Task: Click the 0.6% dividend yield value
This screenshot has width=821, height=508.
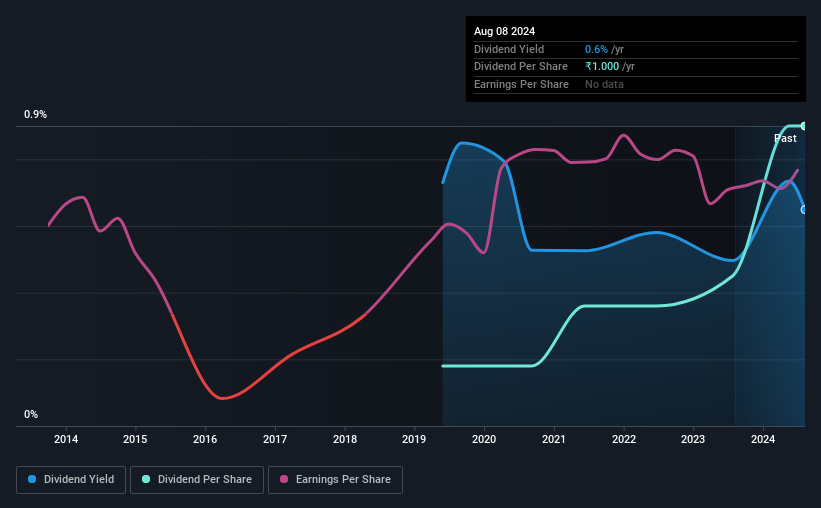Action: point(596,49)
